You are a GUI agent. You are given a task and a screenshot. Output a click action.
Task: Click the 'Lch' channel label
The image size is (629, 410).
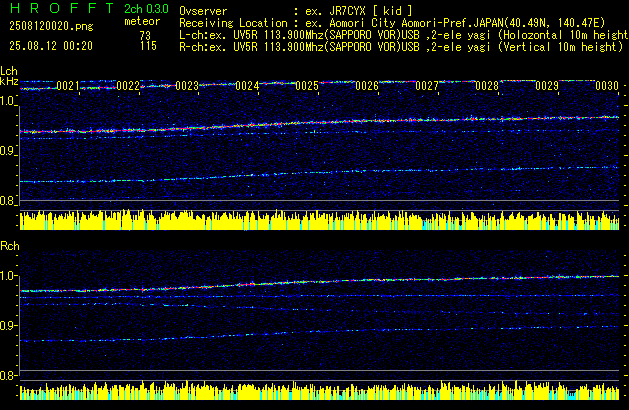tap(9, 71)
